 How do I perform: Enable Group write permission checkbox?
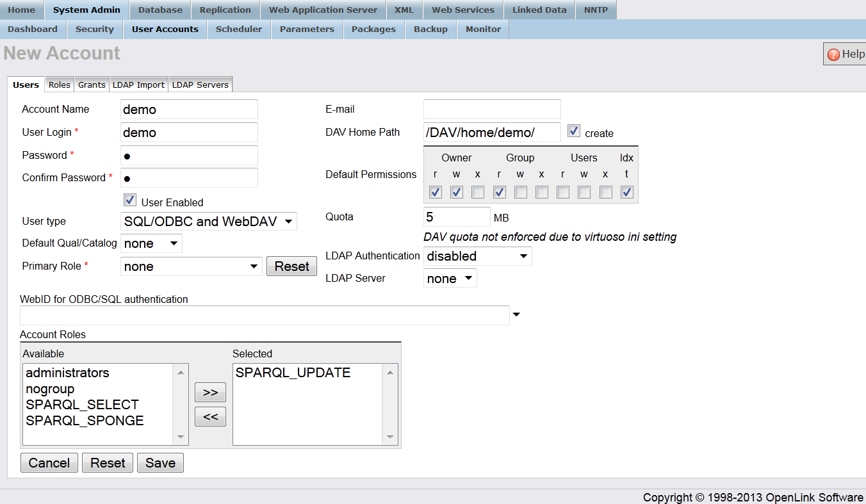click(521, 192)
